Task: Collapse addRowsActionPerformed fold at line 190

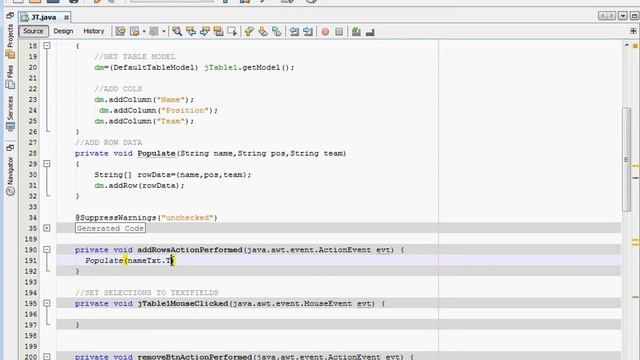Action: click(47, 249)
